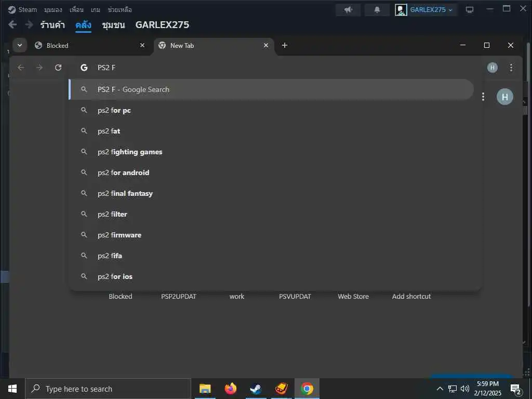Click Google G icon in address bar

point(84,68)
